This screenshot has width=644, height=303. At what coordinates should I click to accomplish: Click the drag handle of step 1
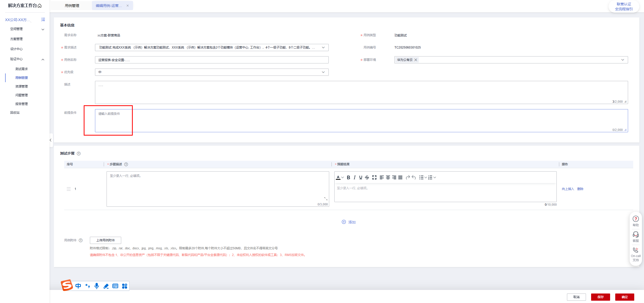point(69,189)
